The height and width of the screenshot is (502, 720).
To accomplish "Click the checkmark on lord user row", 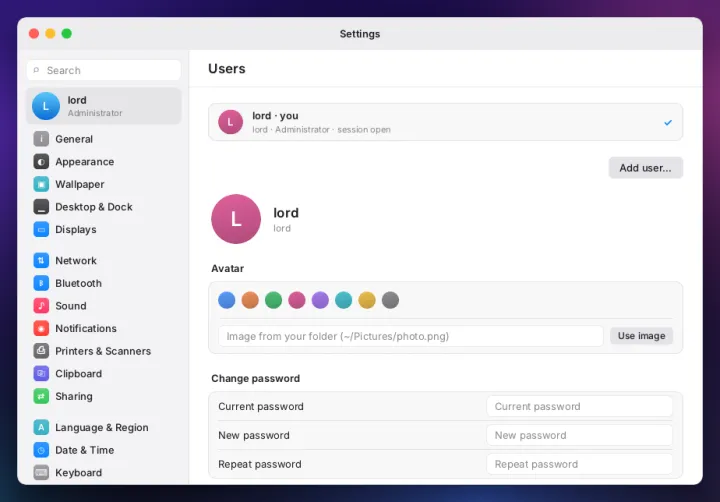I will tap(668, 123).
